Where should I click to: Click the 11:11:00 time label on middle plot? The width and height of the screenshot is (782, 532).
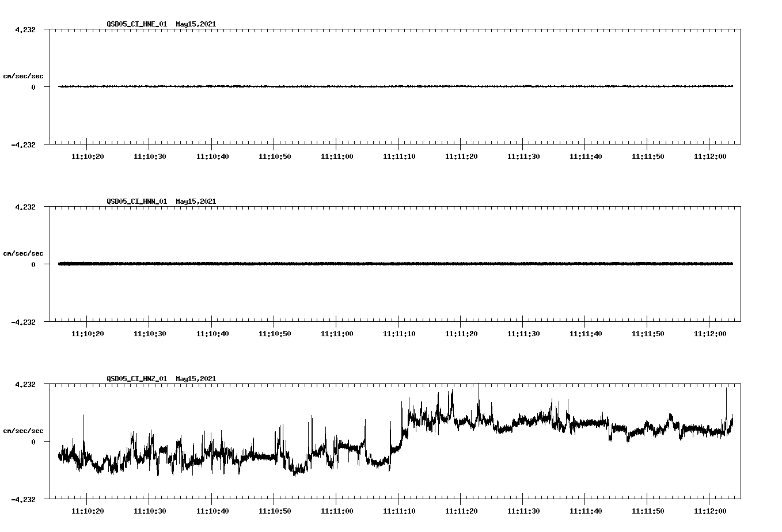tap(336, 333)
